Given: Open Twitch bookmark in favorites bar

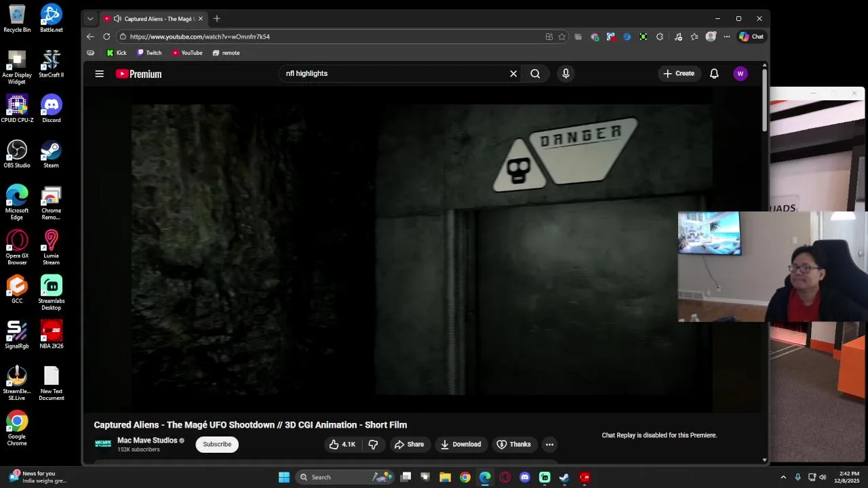Looking at the screenshot, I should [x=149, y=53].
